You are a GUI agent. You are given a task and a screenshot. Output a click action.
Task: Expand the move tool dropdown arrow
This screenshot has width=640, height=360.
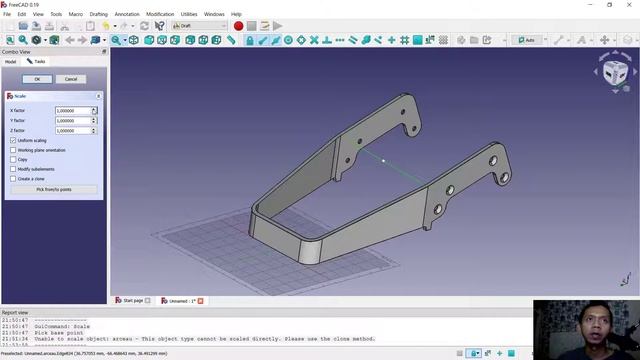(615, 40)
